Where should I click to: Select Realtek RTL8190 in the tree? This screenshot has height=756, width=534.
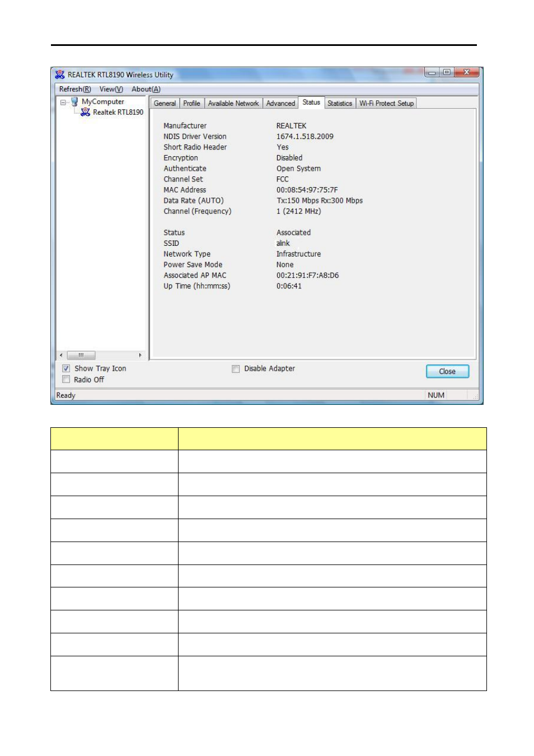coord(118,112)
